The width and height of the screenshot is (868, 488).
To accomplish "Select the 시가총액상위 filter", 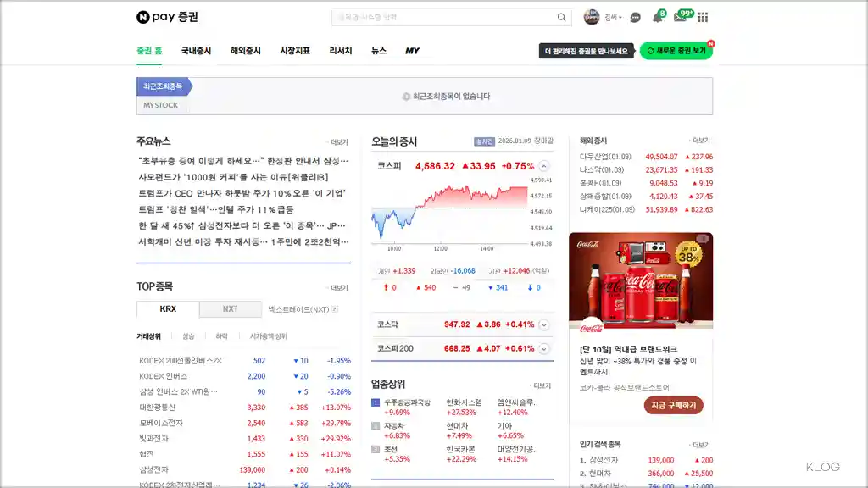I will point(270,335).
